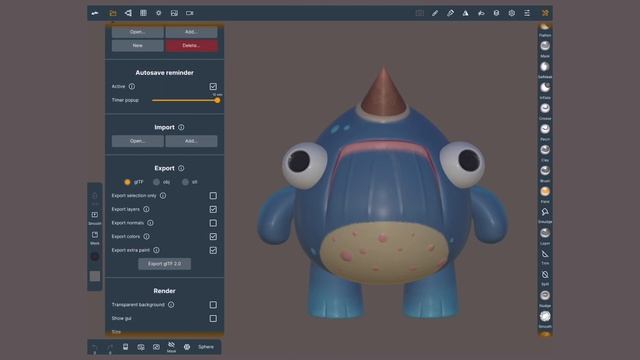Show info for Transparent background

click(171, 304)
